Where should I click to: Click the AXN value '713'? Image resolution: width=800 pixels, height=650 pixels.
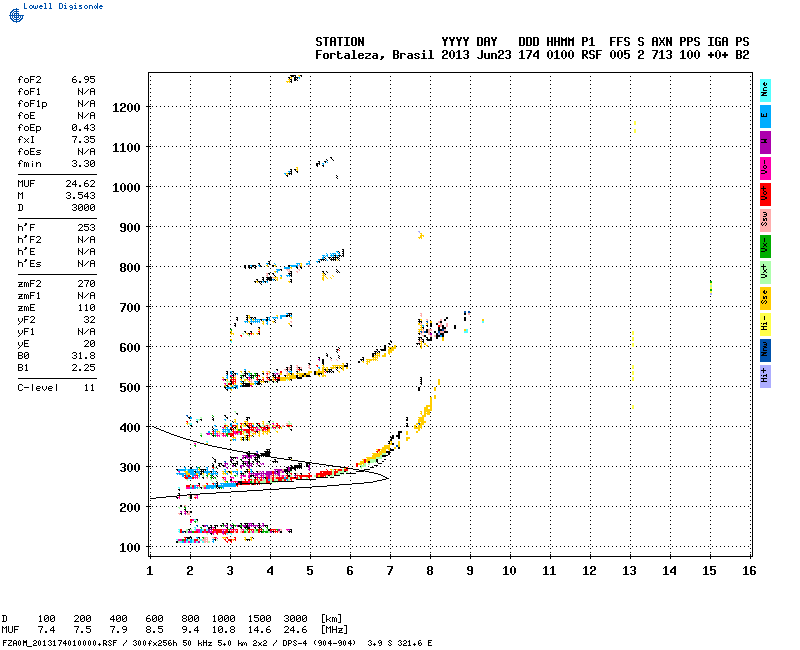coord(662,55)
